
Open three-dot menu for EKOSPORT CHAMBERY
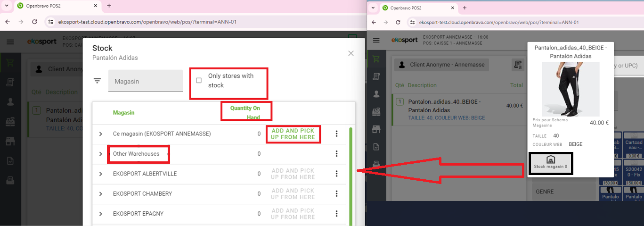[336, 194]
